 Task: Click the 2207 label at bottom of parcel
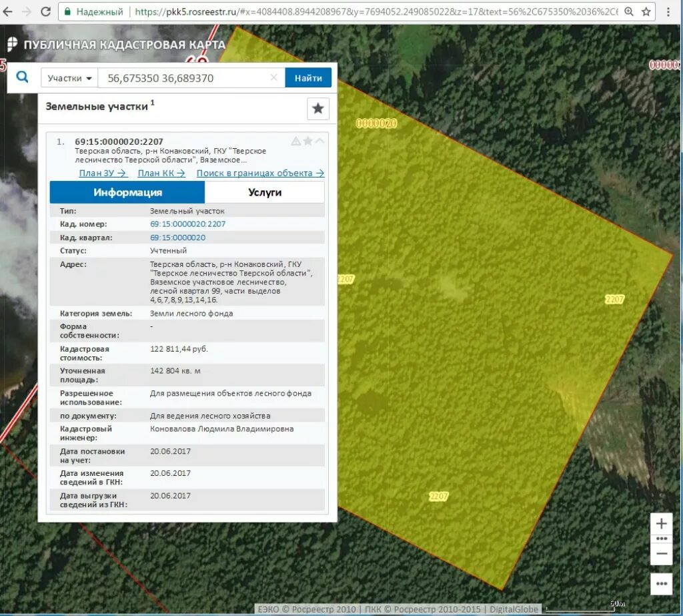[x=438, y=497]
